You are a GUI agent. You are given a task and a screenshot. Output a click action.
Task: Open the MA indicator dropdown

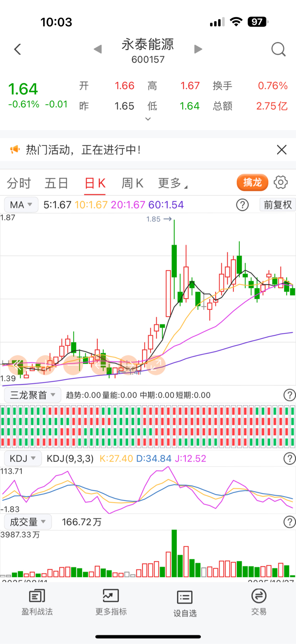tap(21, 205)
